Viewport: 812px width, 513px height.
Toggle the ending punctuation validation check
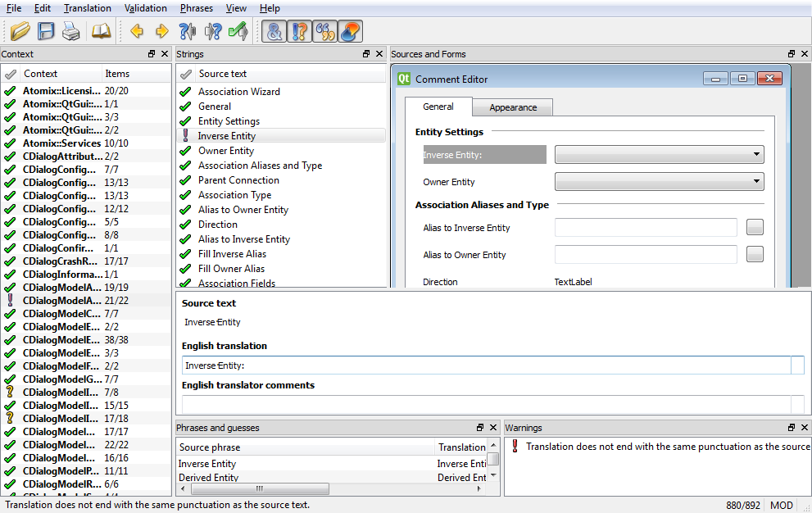300,31
